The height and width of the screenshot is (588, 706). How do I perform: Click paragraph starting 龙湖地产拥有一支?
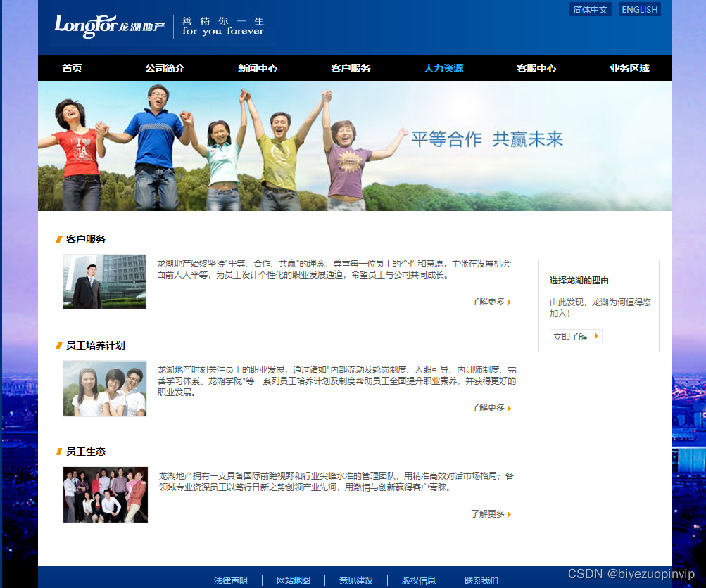(336, 482)
